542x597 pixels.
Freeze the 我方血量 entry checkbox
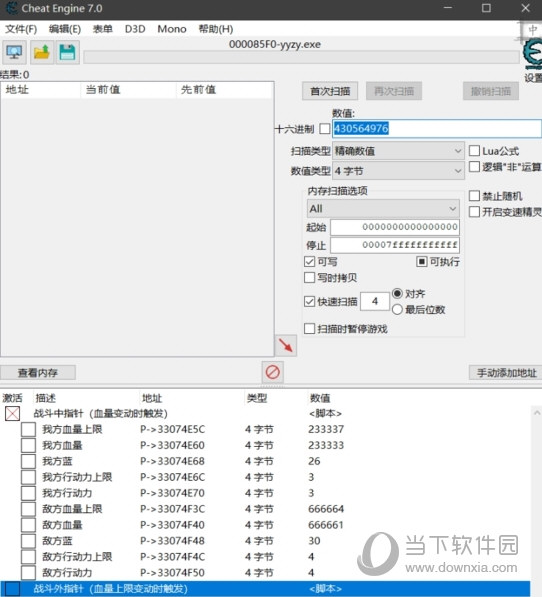click(x=29, y=445)
